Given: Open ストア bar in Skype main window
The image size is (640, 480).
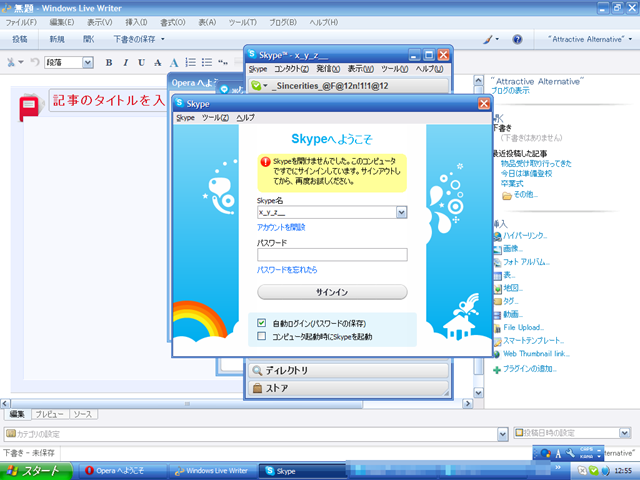Looking at the screenshot, I should tap(348, 388).
